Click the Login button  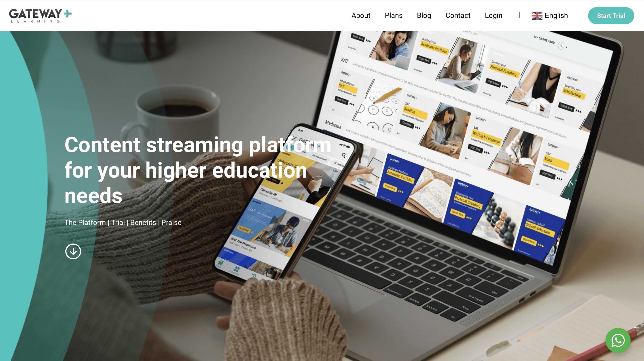[x=494, y=15]
